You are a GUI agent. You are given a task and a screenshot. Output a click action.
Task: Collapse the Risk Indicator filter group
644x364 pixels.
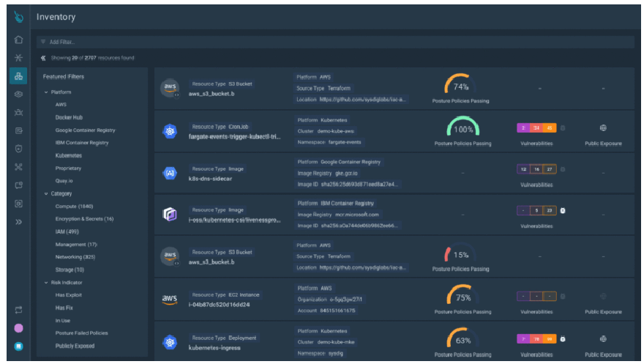click(45, 282)
